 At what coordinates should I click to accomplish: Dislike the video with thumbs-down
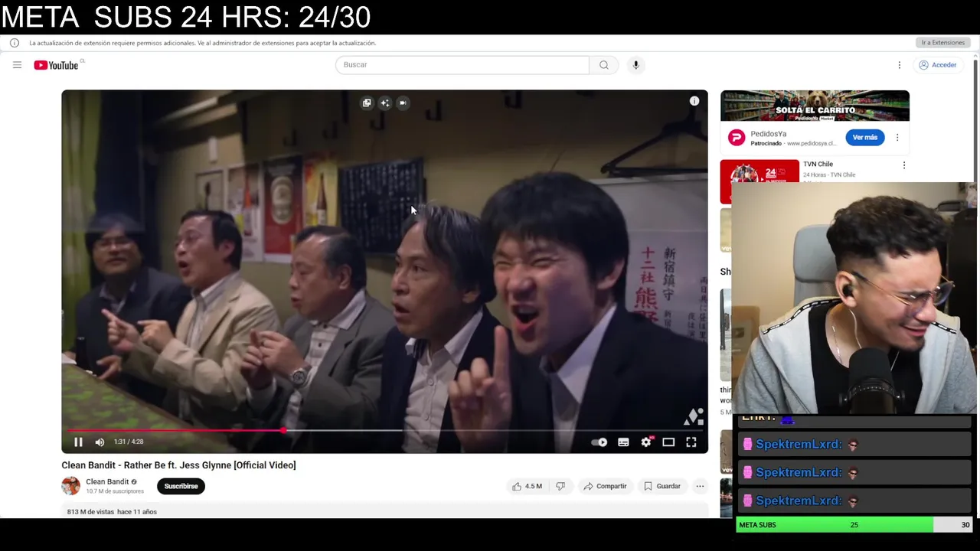[x=560, y=486]
